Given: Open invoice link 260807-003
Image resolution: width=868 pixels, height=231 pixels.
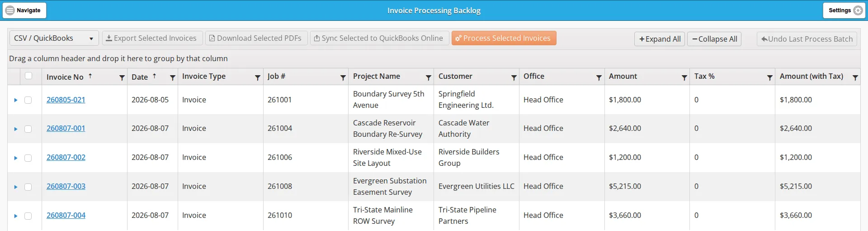Looking at the screenshot, I should 66,186.
